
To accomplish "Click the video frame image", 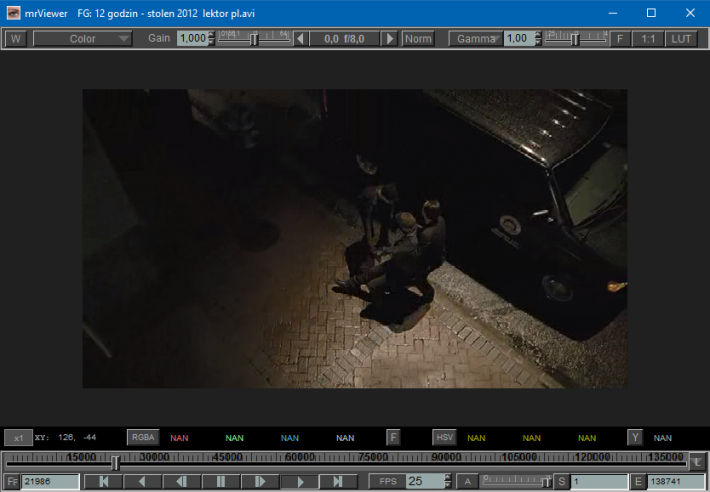I will pyautogui.click(x=355, y=239).
